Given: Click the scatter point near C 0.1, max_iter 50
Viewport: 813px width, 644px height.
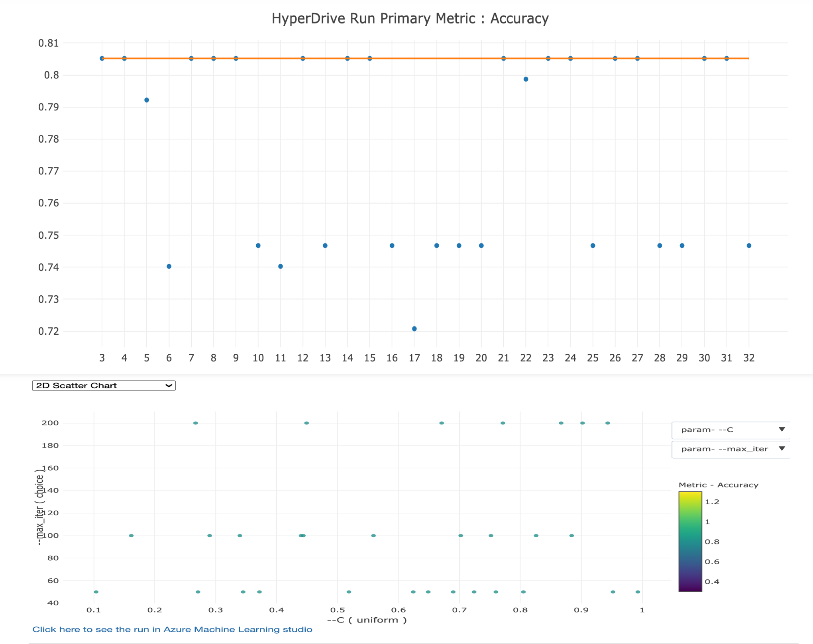Looking at the screenshot, I should (96, 592).
